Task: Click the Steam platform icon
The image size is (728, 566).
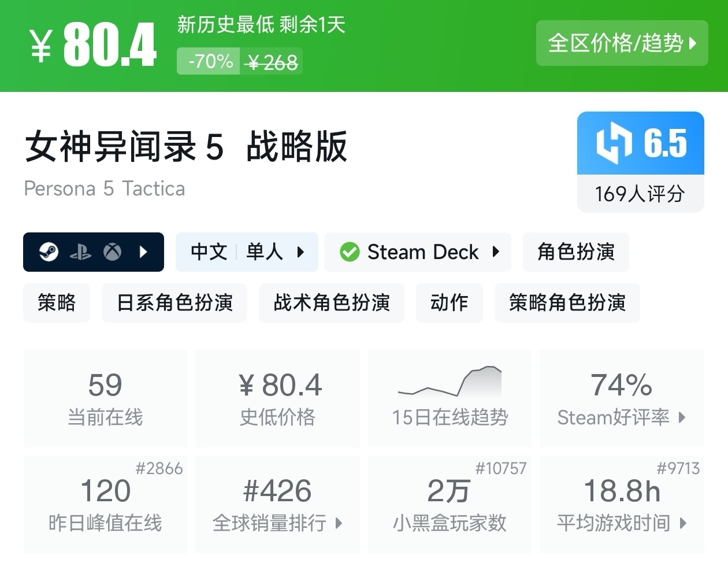Action: click(49, 252)
